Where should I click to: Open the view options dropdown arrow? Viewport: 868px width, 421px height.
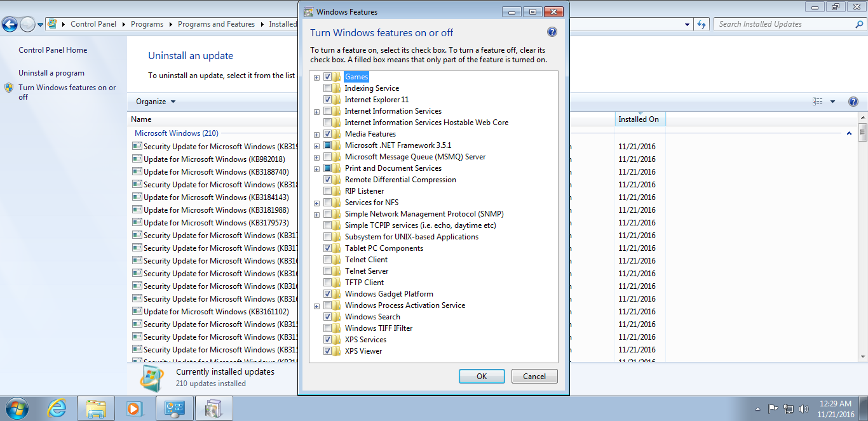click(x=832, y=102)
